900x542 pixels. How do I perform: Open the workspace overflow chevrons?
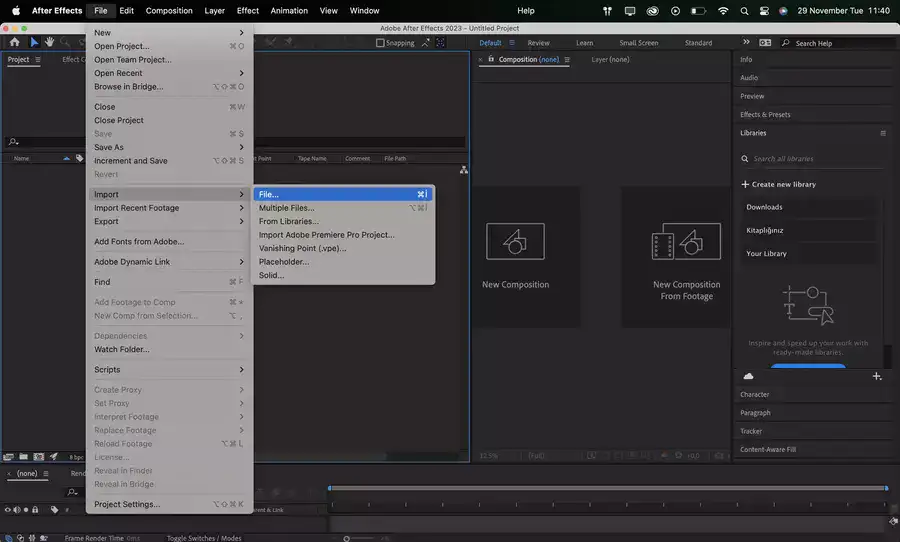(x=746, y=42)
